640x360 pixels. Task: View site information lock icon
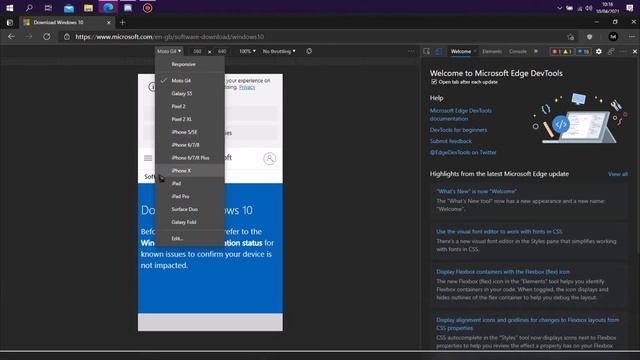coord(67,37)
